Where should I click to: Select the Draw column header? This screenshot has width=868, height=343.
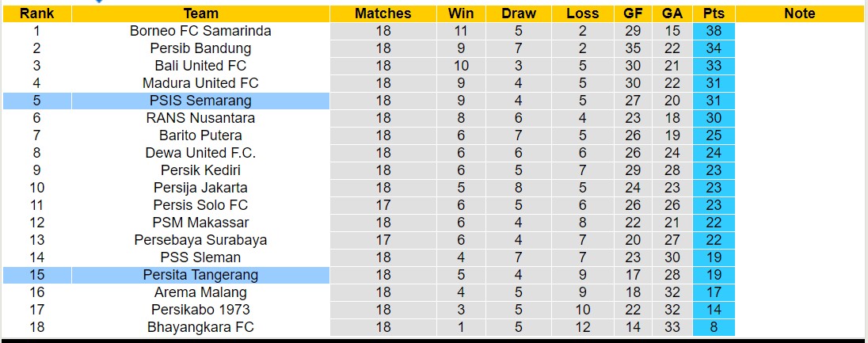coord(519,13)
